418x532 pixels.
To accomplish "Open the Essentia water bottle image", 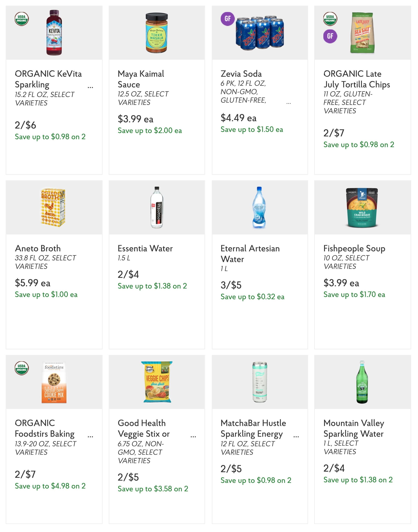I will coord(157,207).
